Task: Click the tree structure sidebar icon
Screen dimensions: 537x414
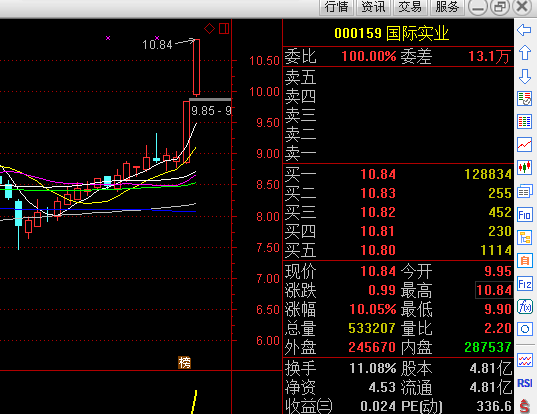Action: (x=525, y=238)
